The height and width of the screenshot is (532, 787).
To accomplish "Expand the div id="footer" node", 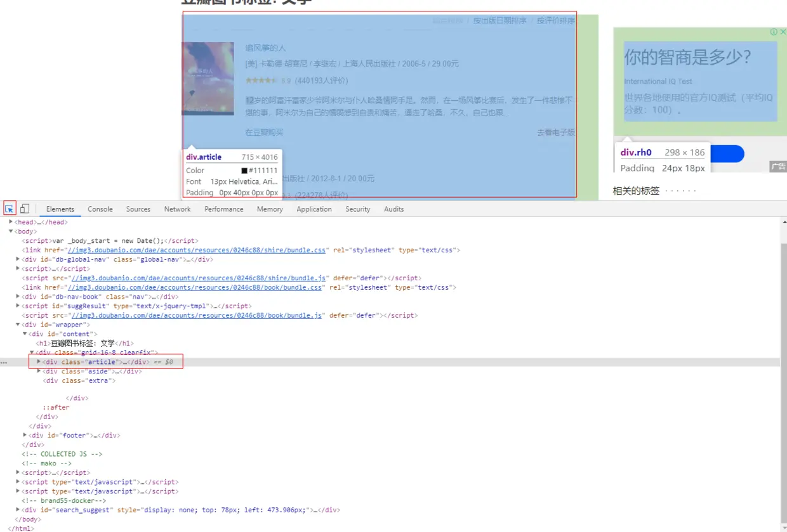I will [24, 435].
